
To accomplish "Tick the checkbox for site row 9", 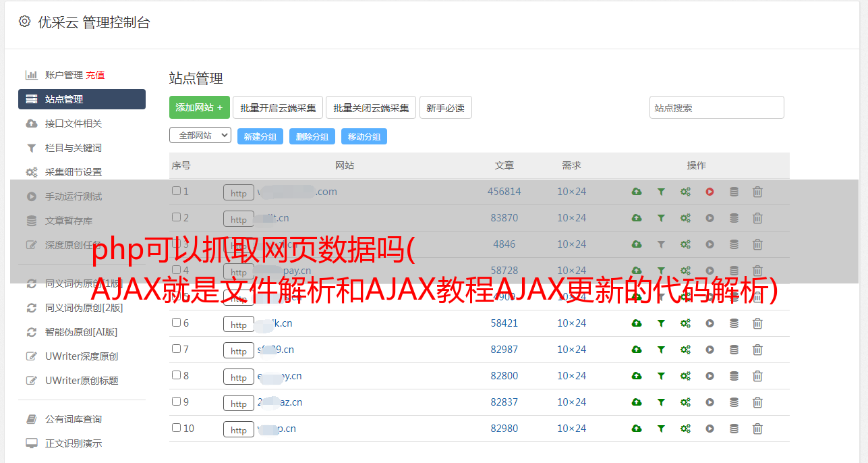I will 176,402.
